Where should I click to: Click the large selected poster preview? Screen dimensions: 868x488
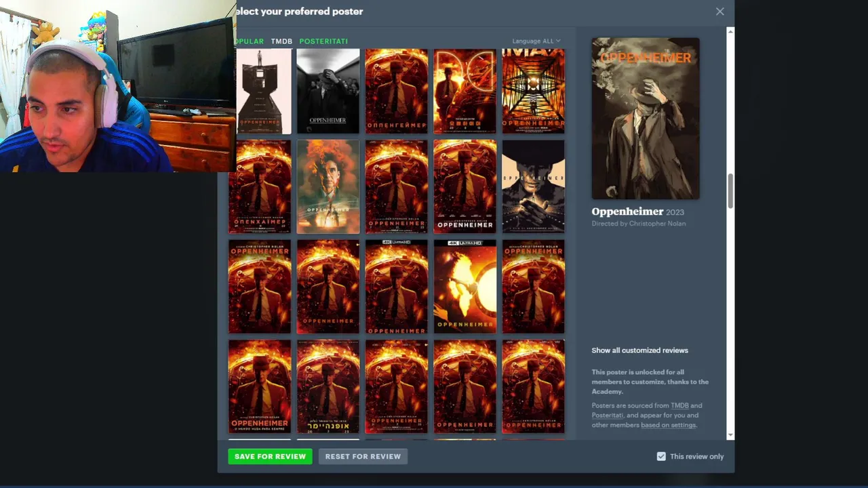(x=646, y=119)
